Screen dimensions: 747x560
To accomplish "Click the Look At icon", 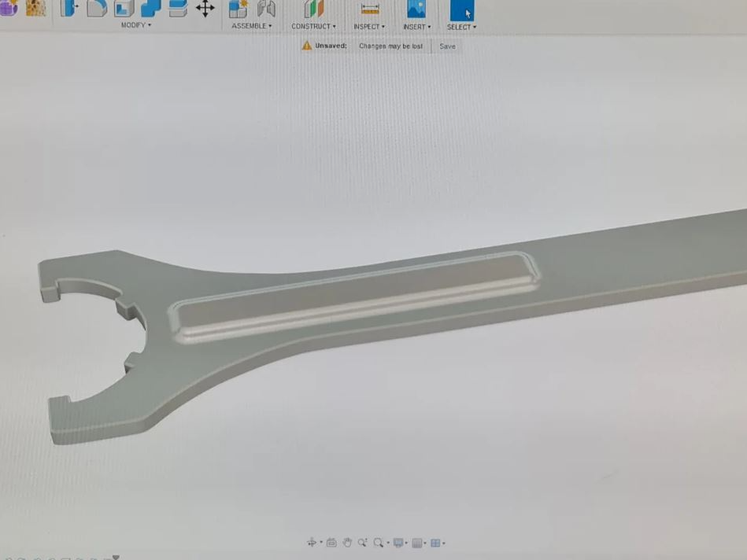I will (x=331, y=543).
